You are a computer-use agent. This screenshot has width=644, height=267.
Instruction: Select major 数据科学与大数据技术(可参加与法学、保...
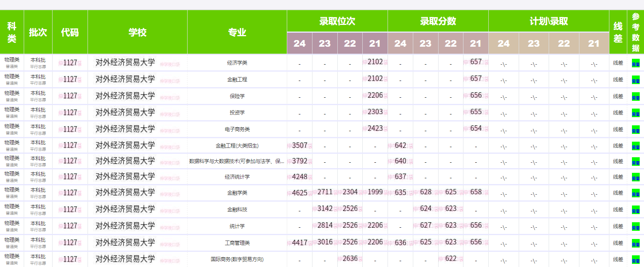pos(237,161)
